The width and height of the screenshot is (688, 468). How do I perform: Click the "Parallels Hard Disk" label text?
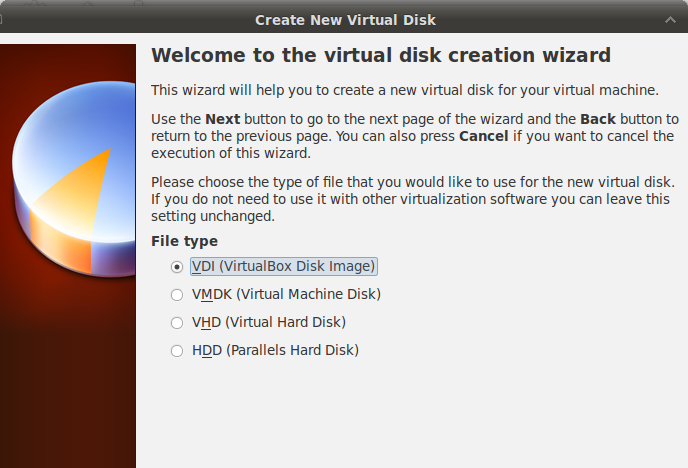click(x=292, y=351)
